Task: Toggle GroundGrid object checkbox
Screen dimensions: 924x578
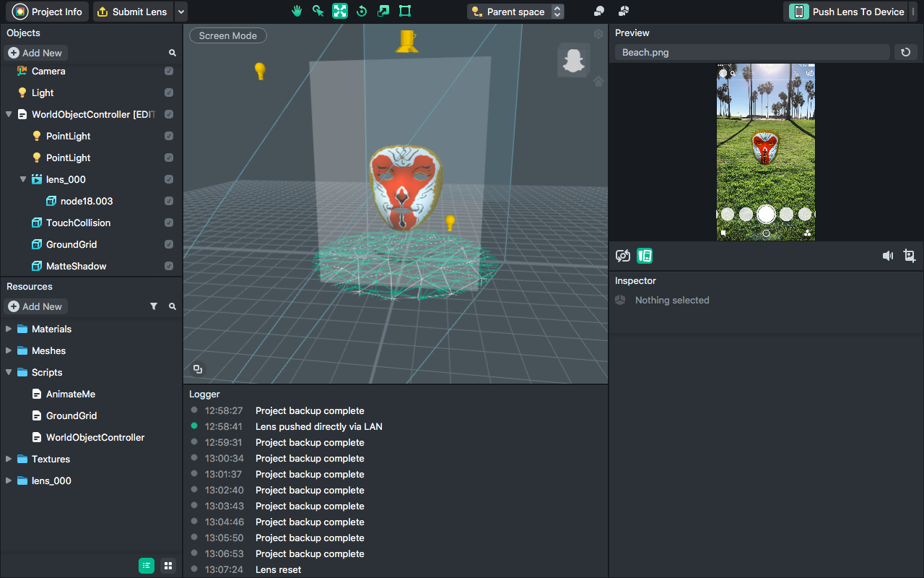Action: pos(168,244)
